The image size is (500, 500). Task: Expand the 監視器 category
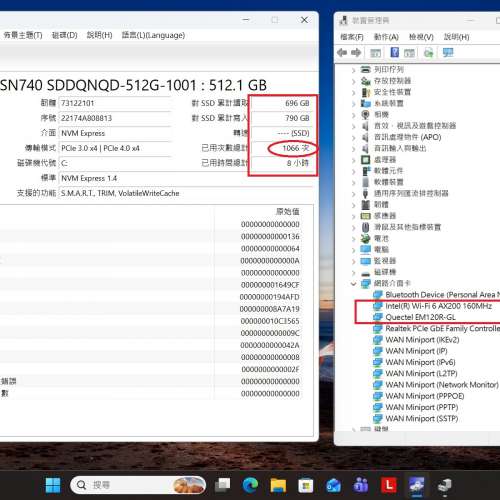tap(354, 261)
